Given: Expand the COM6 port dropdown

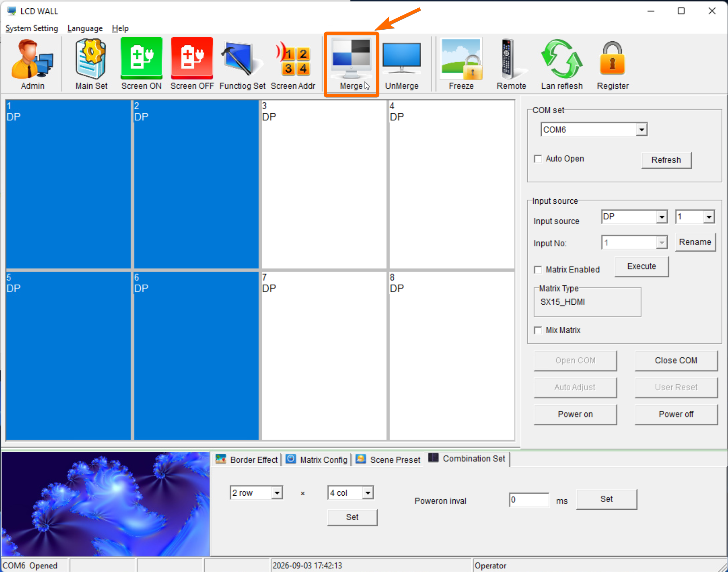Looking at the screenshot, I should tap(594, 130).
